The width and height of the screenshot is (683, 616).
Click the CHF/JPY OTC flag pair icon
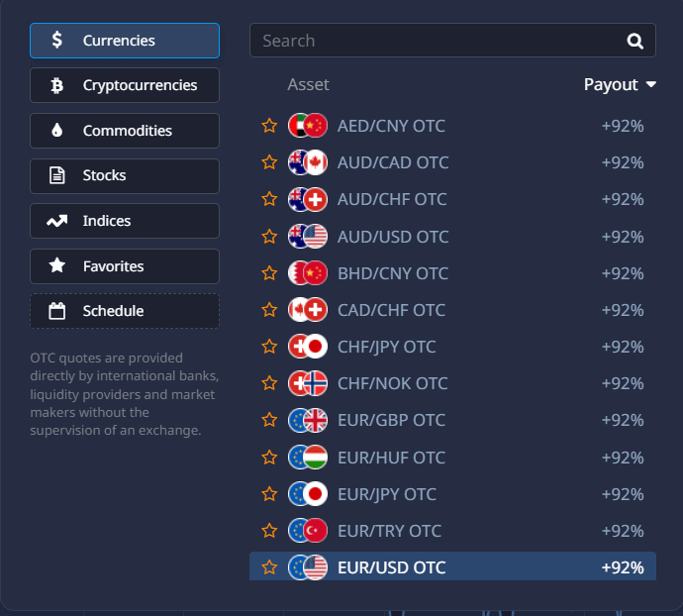pyautogui.click(x=307, y=347)
